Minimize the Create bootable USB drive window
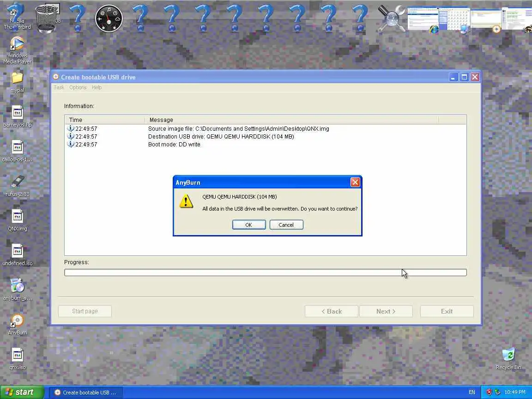The image size is (532, 399). 453,77
